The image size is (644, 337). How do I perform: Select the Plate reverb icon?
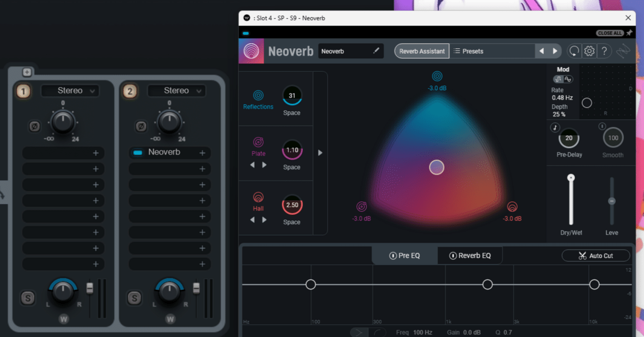tap(258, 142)
